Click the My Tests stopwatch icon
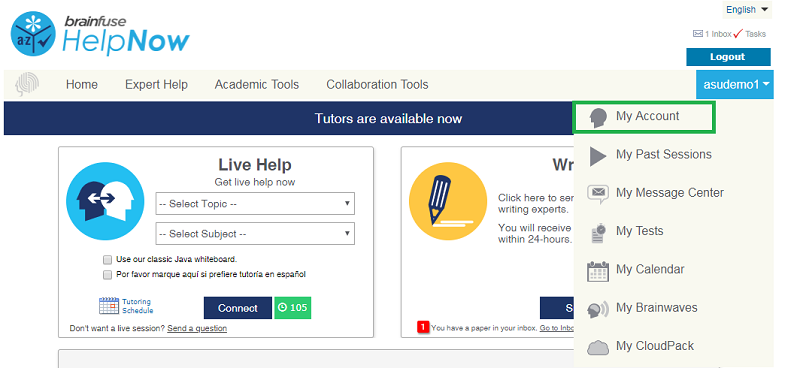The image size is (800, 368). click(598, 232)
